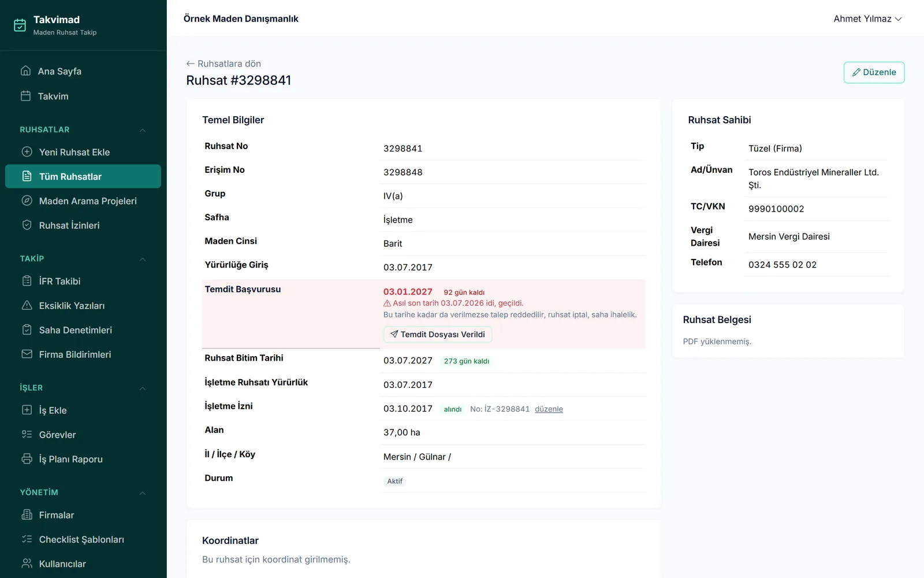Click the phone number 0324 555 02 02
The height and width of the screenshot is (578, 924).
tap(783, 265)
